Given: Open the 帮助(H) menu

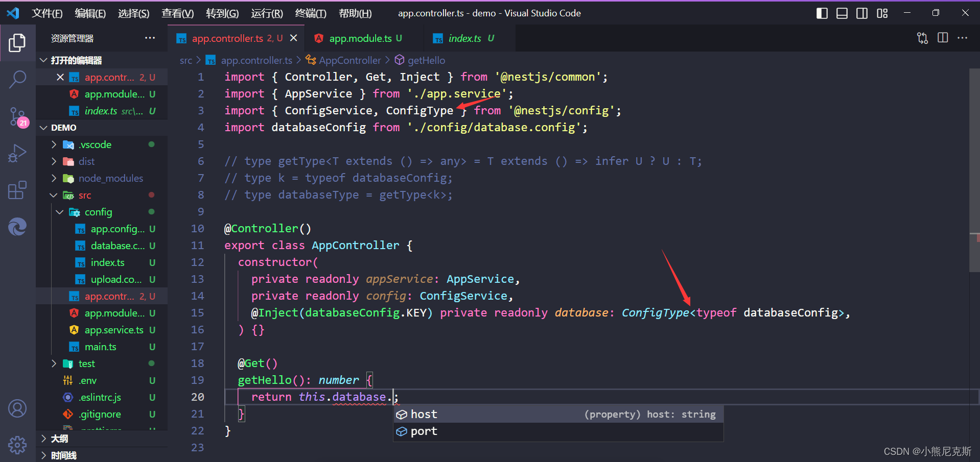Looking at the screenshot, I should tap(355, 13).
